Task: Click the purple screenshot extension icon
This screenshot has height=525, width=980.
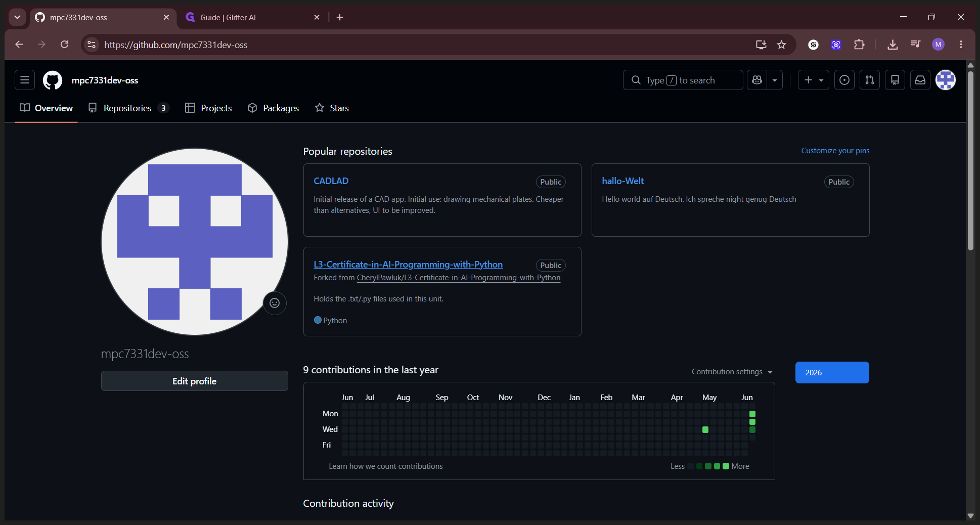Action: pos(836,45)
